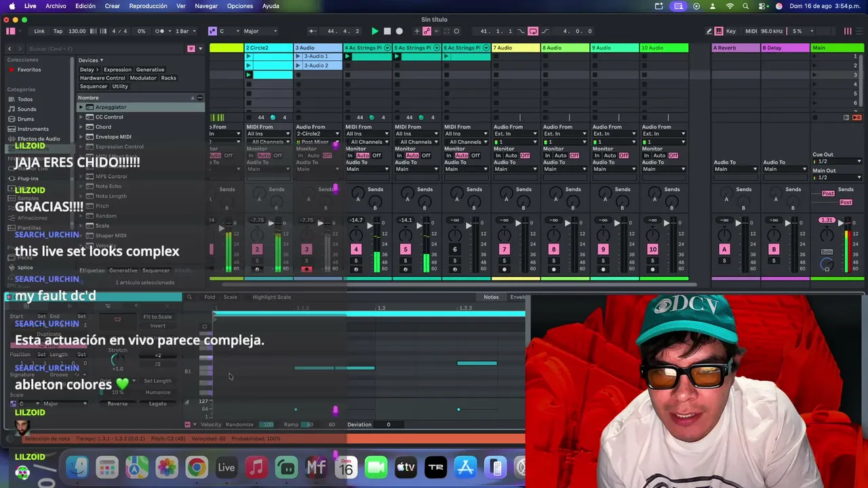Toggle the Arrangement Loop switch
Screen dimensions: 868x488
click(533, 31)
